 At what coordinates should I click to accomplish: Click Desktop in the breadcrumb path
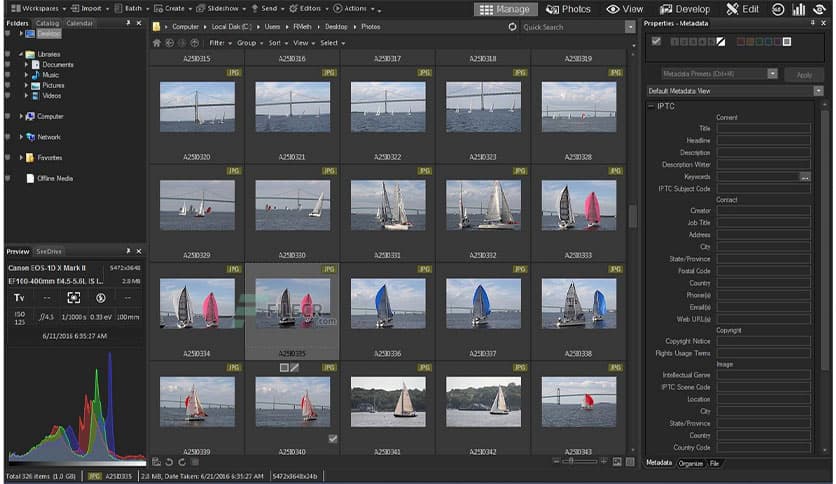coord(336,27)
